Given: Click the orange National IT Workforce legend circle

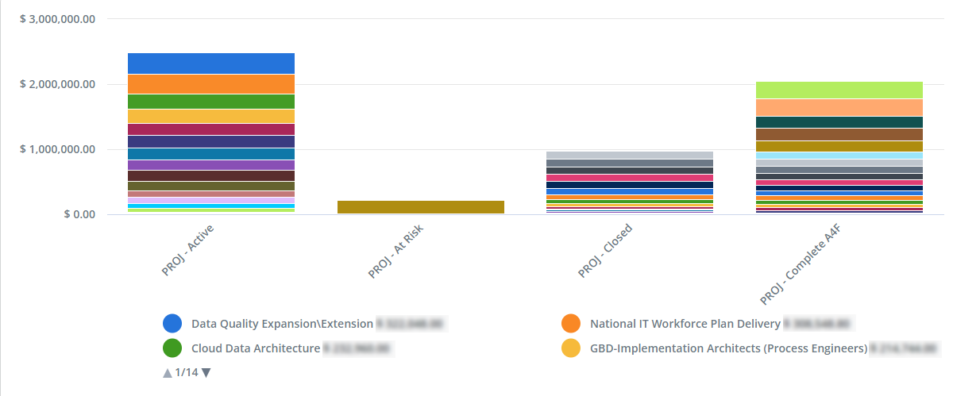Looking at the screenshot, I should pos(571,324).
